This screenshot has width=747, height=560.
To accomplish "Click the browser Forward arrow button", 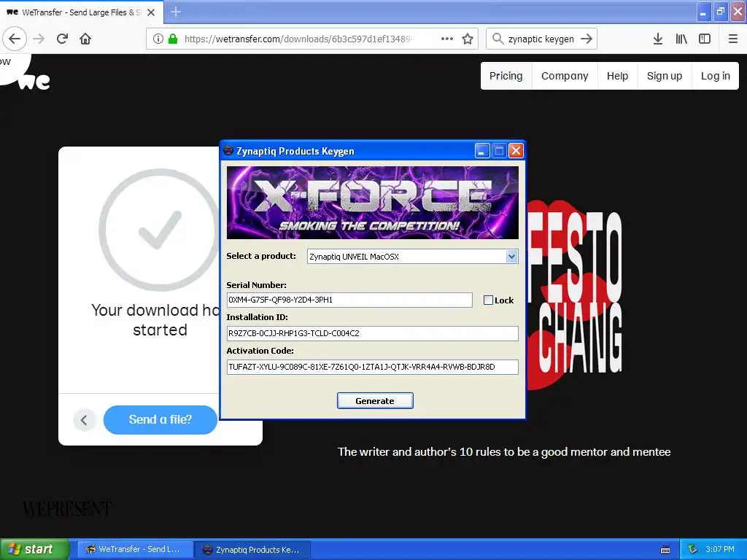I will tap(39, 39).
